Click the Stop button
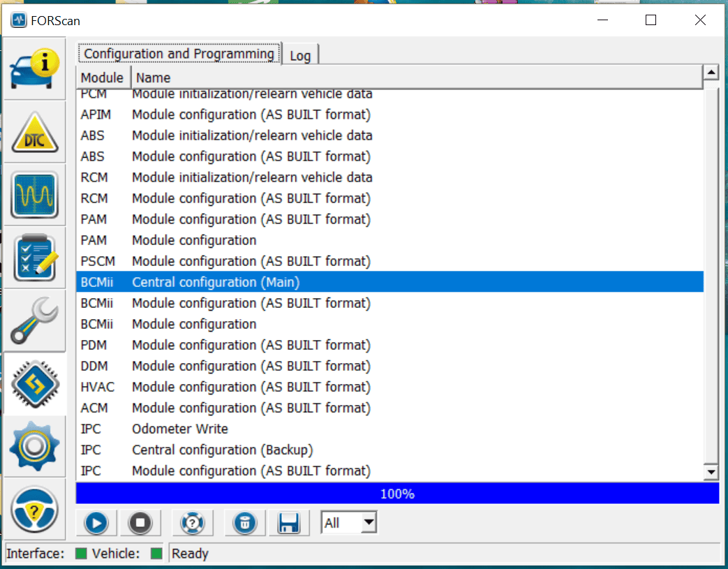Screen dimensions: 728x569 [140, 523]
